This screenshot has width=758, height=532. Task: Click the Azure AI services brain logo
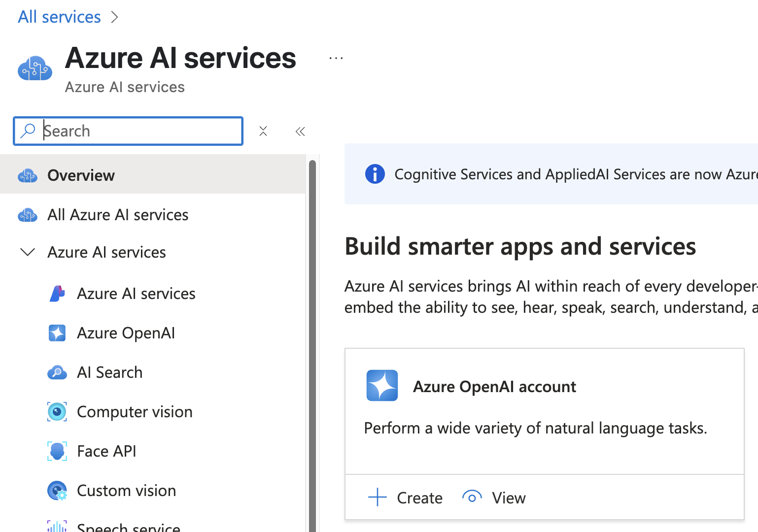point(34,68)
